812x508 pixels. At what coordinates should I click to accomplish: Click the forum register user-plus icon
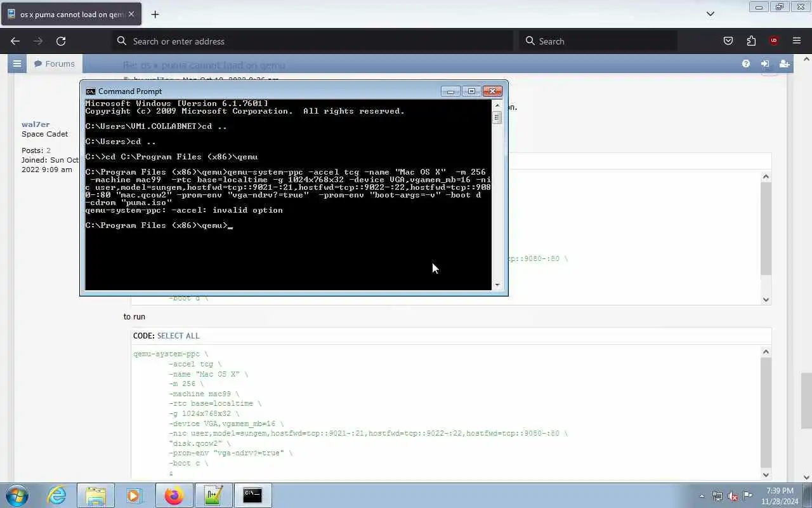pyautogui.click(x=785, y=63)
